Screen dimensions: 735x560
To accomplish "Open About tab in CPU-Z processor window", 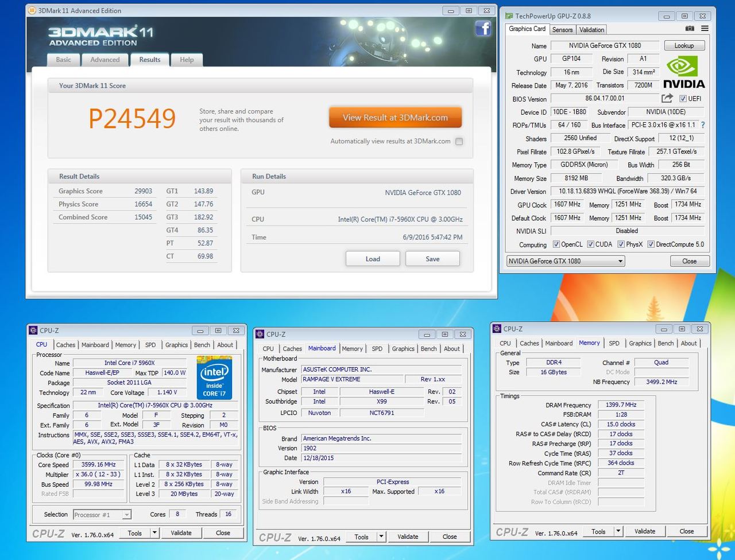I will (x=225, y=345).
